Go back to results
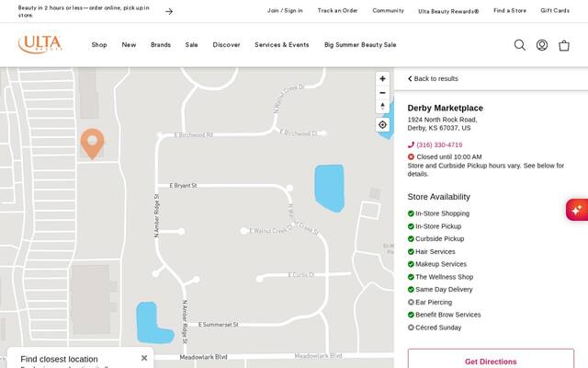588x368 pixels. [x=433, y=78]
